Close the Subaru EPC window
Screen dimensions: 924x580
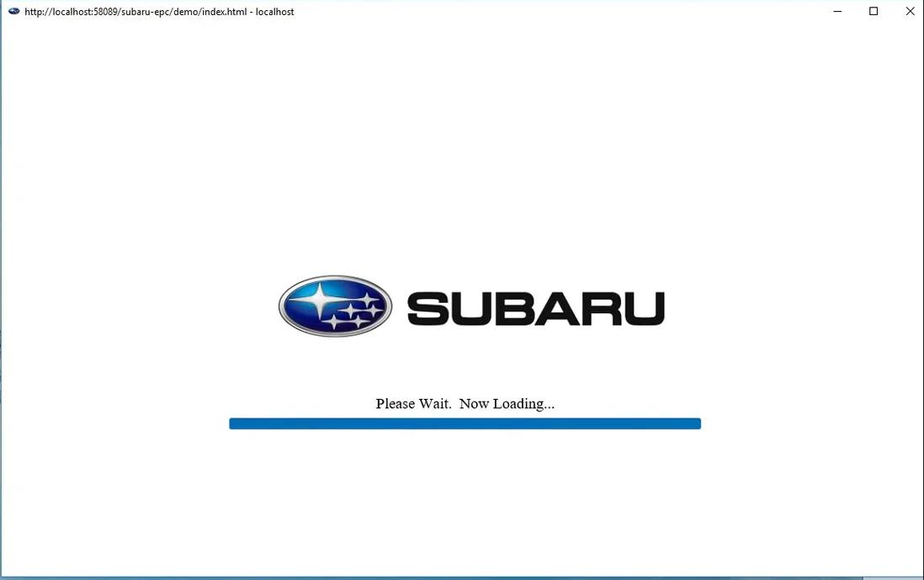[x=909, y=11]
